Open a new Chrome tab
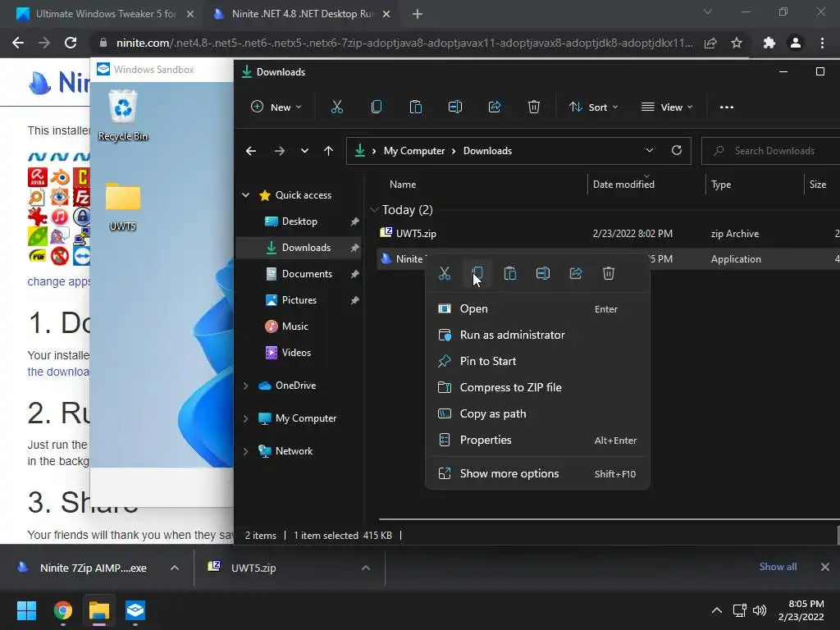840x630 pixels. 418,15
